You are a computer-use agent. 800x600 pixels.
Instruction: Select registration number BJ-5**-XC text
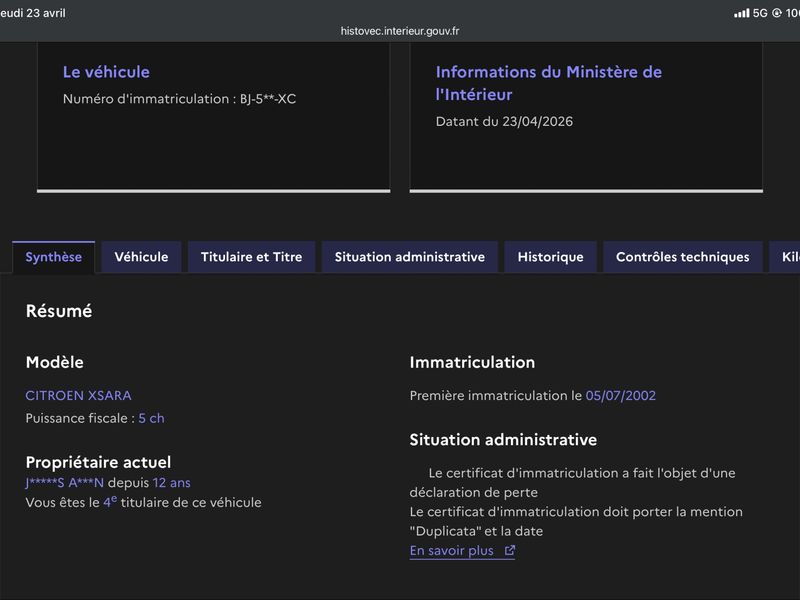pos(268,99)
